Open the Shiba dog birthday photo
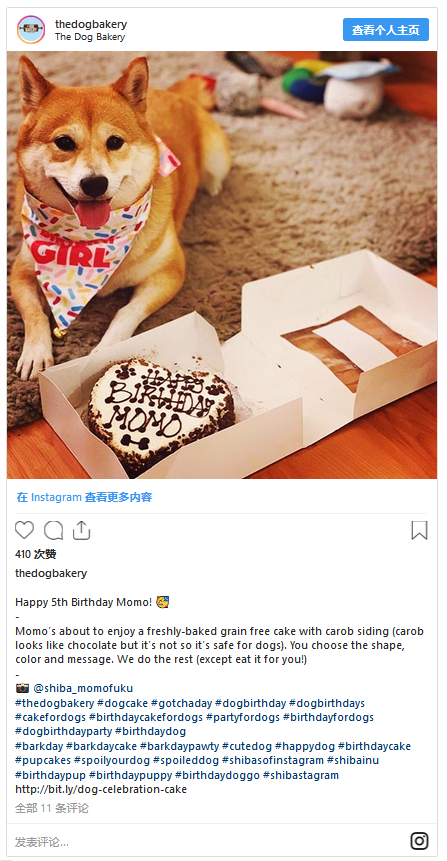447x861 pixels. point(222,265)
